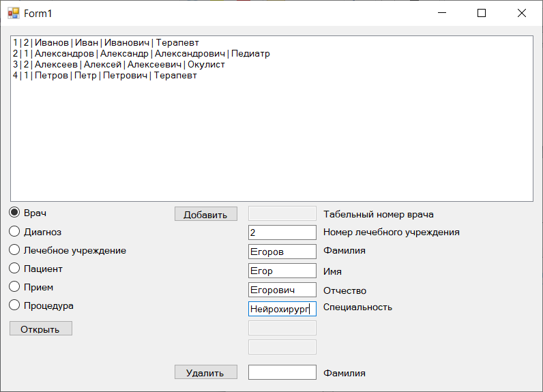Click the Отчество field containing Егорович
The width and height of the screenshot is (543, 392).
282,290
